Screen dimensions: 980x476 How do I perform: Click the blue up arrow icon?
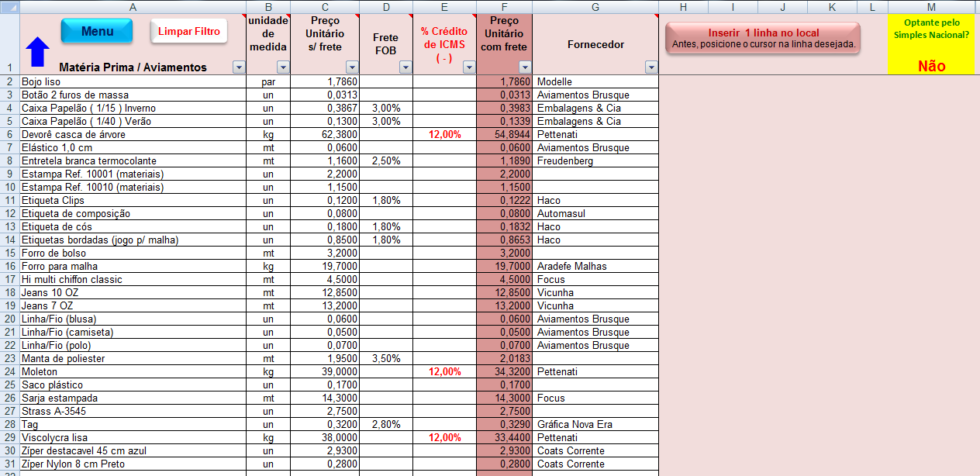coord(37,53)
